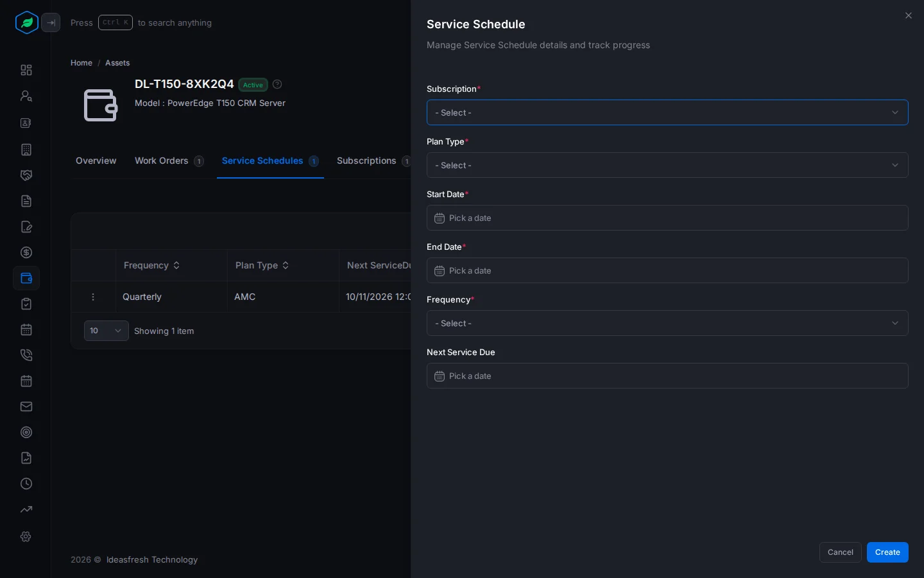Click the green leaf logo icon

26,22
